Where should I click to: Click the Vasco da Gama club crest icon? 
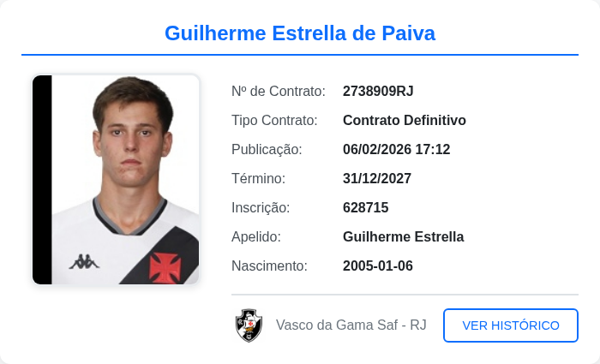(x=249, y=325)
